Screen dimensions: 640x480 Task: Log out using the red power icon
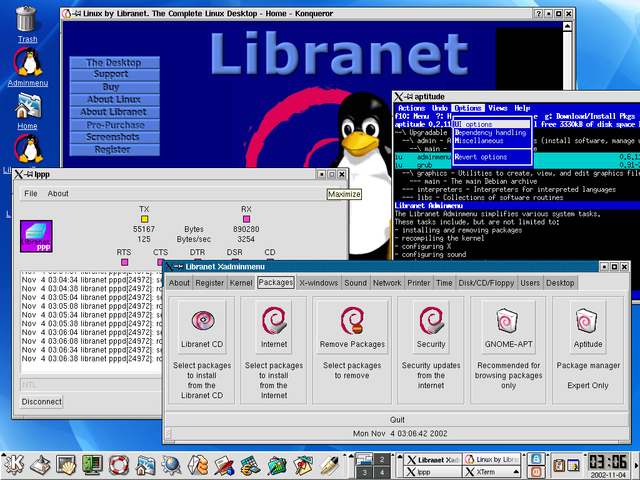536,471
